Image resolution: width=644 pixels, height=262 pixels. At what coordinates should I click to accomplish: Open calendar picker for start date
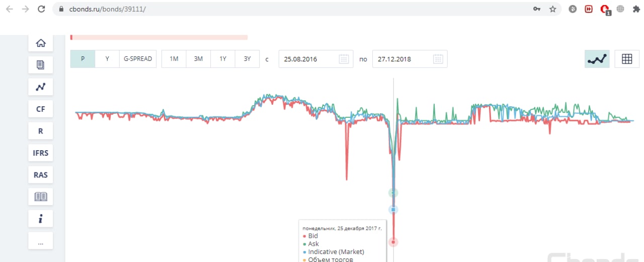coord(344,59)
